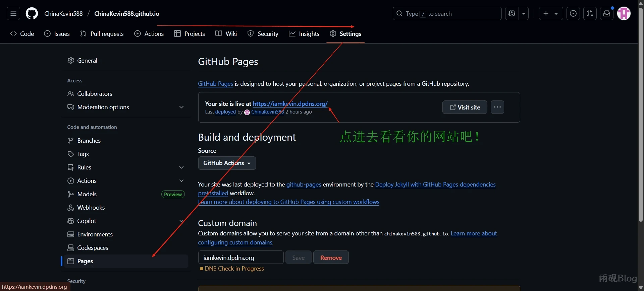
Task: Switch to the Insights tab
Action: (x=304, y=34)
